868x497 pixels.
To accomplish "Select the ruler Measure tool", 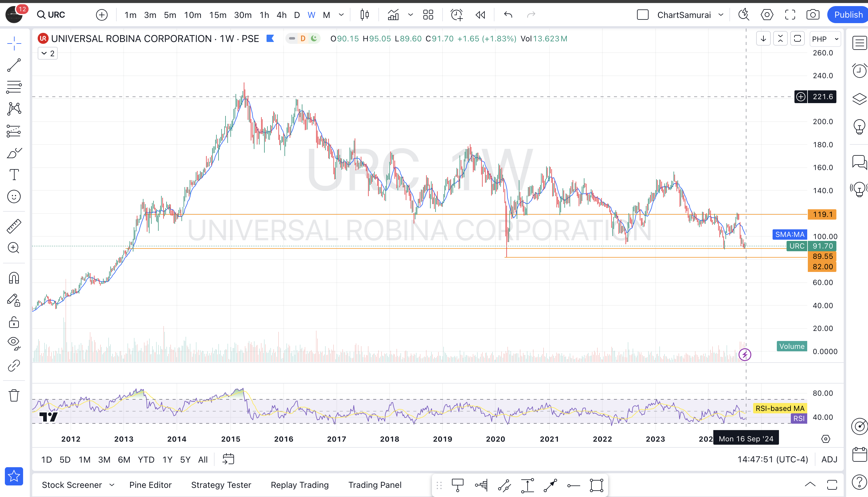I will pos(14,226).
